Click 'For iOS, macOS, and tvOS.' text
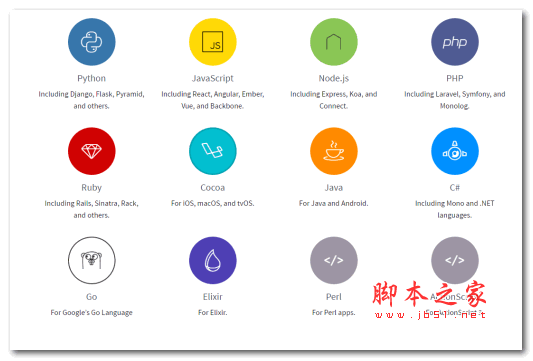Screen dimensions: 533x361 coord(212,203)
